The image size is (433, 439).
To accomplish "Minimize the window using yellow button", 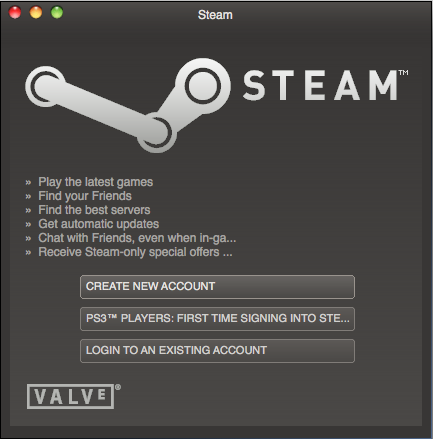I will point(36,13).
